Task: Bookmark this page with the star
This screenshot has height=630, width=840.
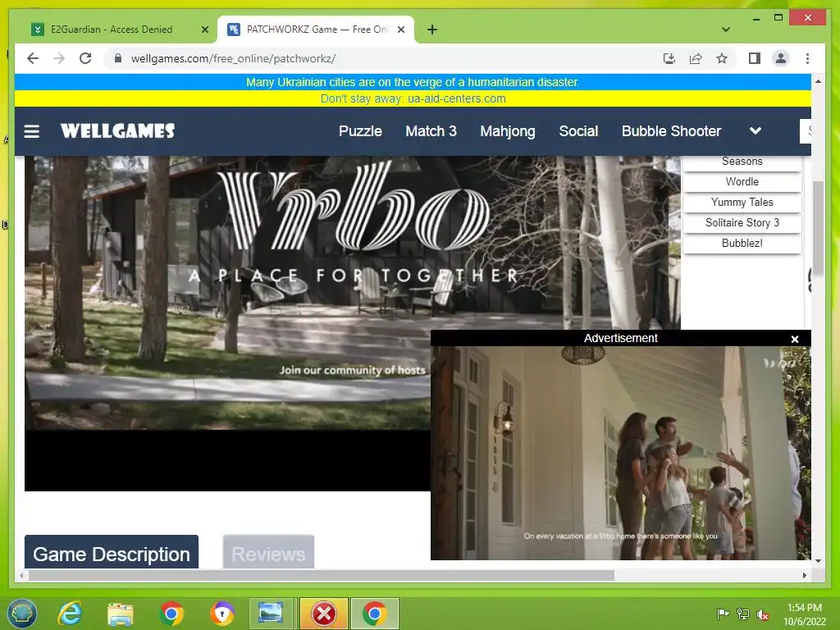Action: 722,58
